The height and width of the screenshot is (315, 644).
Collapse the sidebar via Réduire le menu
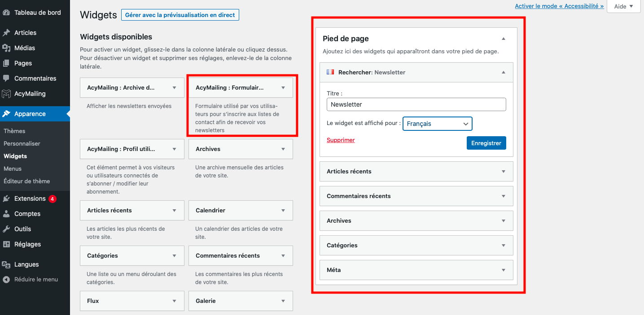point(31,279)
